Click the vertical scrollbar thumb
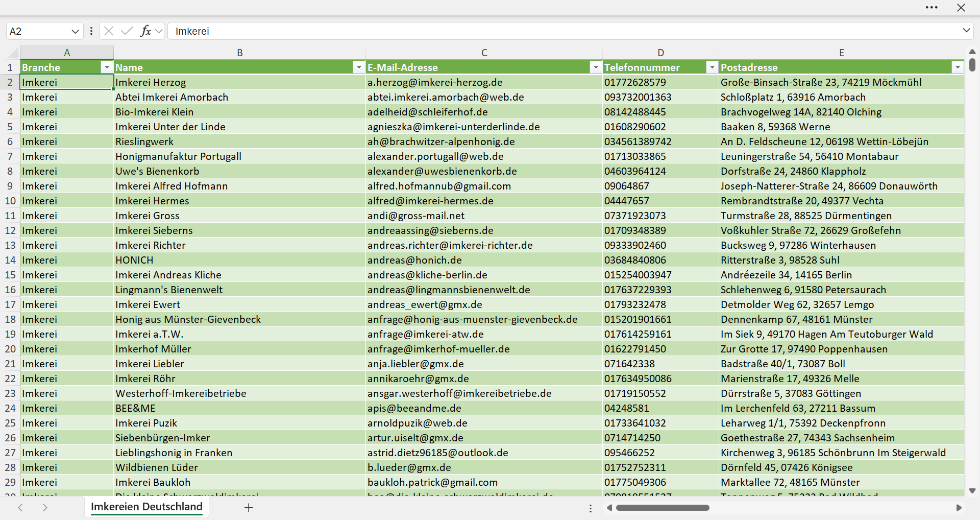Viewport: 980px width, 520px height. tap(972, 65)
